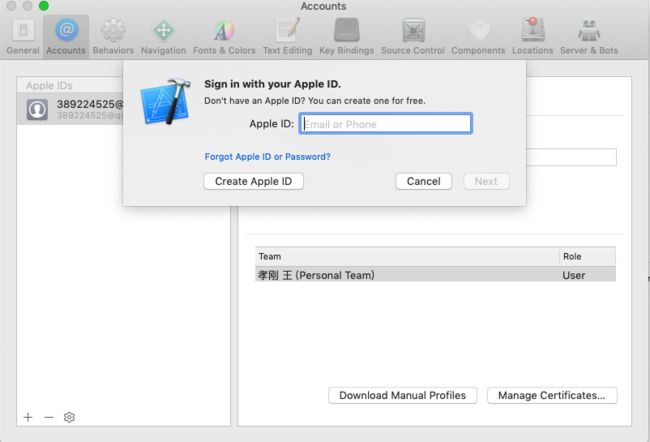This screenshot has width=650, height=442.
Task: Open the Locations preferences pane
Action: click(533, 37)
